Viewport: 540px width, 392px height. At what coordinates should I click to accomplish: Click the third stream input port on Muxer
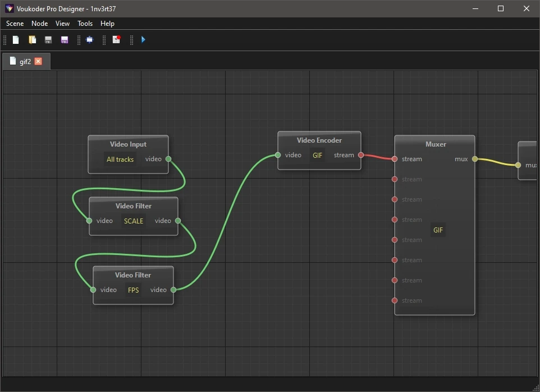pyautogui.click(x=395, y=199)
